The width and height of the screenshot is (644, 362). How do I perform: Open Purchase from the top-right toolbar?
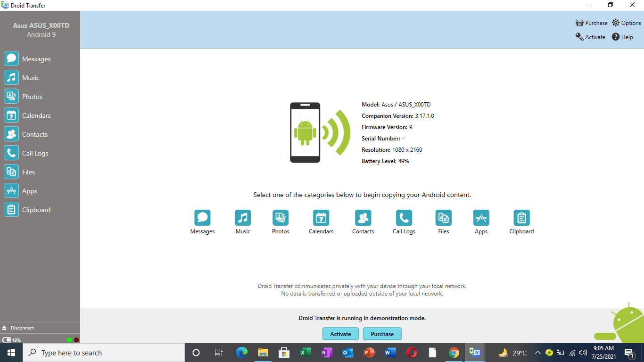click(x=592, y=23)
